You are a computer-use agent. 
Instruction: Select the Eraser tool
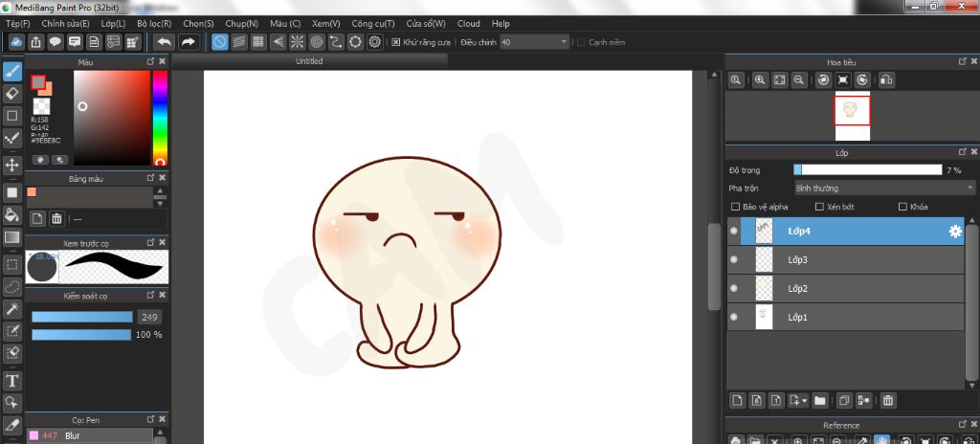point(11,94)
